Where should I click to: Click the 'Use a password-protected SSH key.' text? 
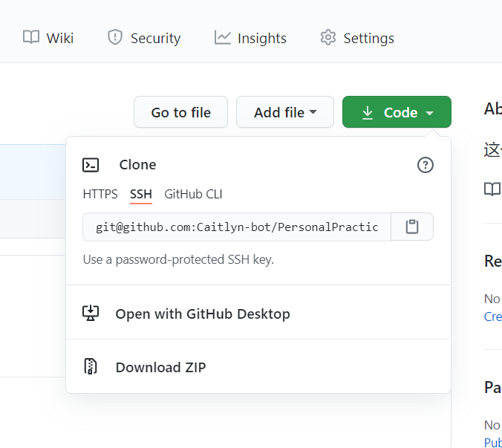[x=178, y=259]
